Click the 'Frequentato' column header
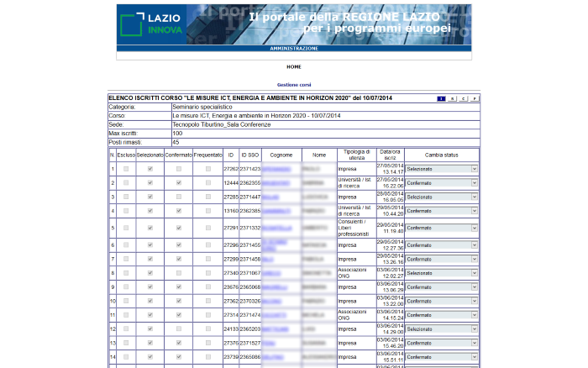Viewport: 588px width, 368px height. (208, 155)
